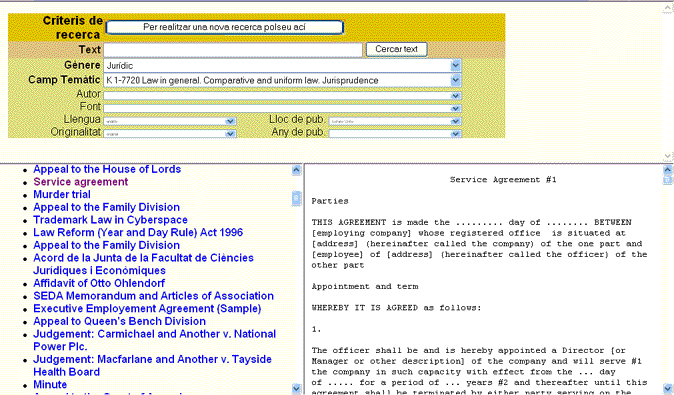Open the Camp Temàtic dropdown
This screenshot has width=674, height=395.
pyautogui.click(x=282, y=80)
